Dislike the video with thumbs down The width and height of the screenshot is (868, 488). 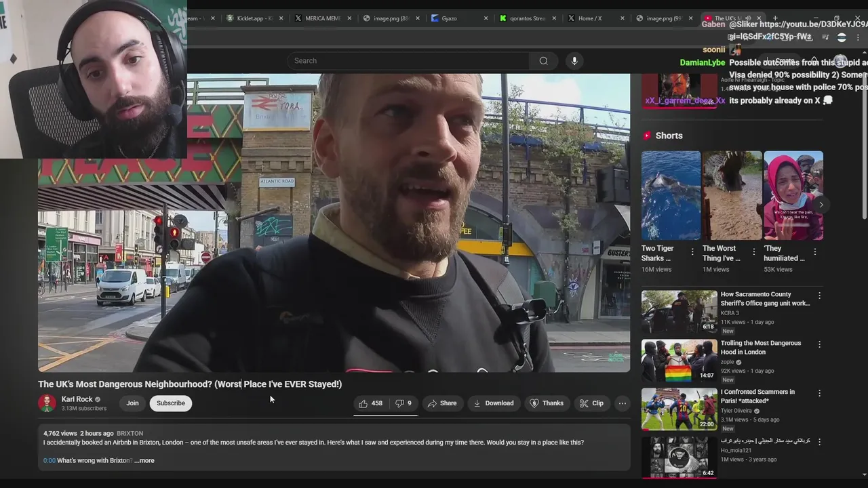point(403,403)
